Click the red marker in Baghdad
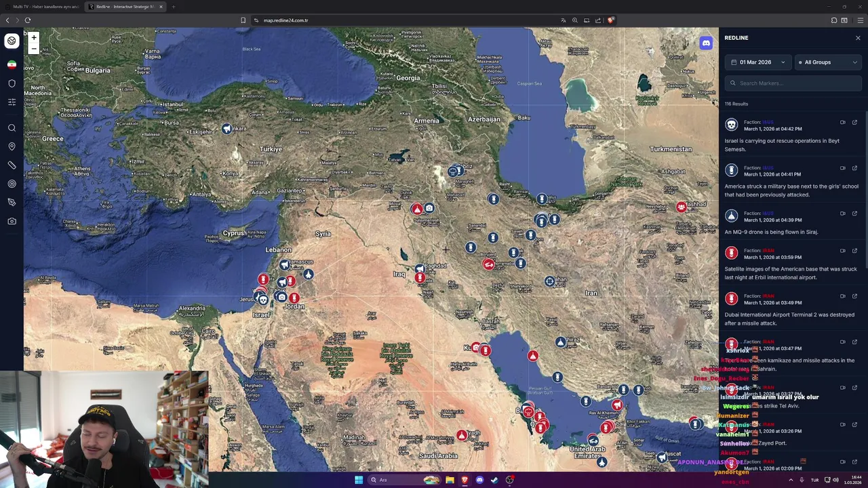 pos(420,278)
